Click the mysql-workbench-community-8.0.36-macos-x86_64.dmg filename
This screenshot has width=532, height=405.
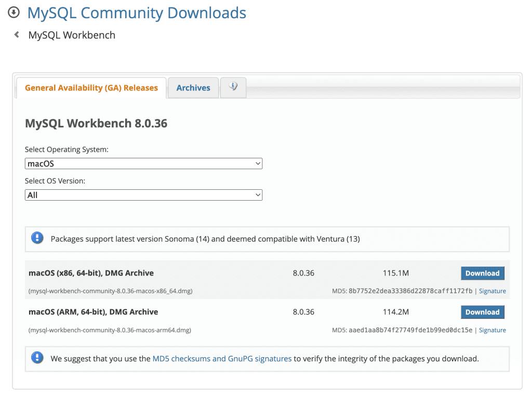[x=111, y=291]
